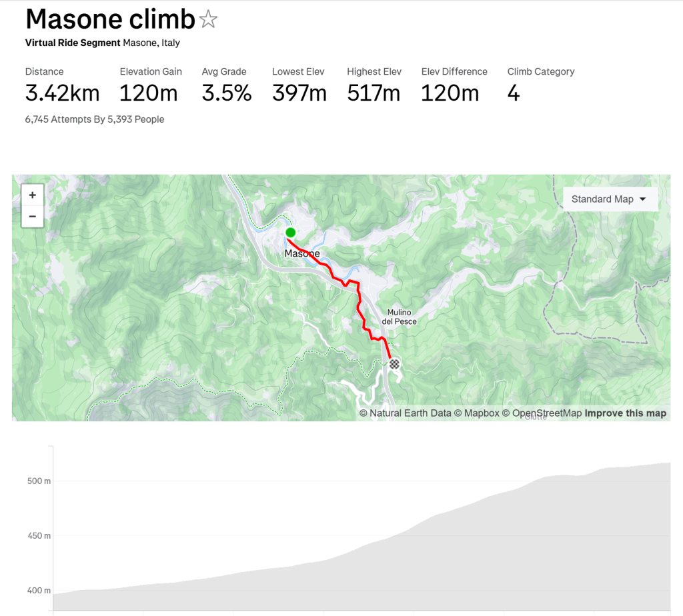Star the Masone climb segment
This screenshot has height=616, width=683.
208,20
